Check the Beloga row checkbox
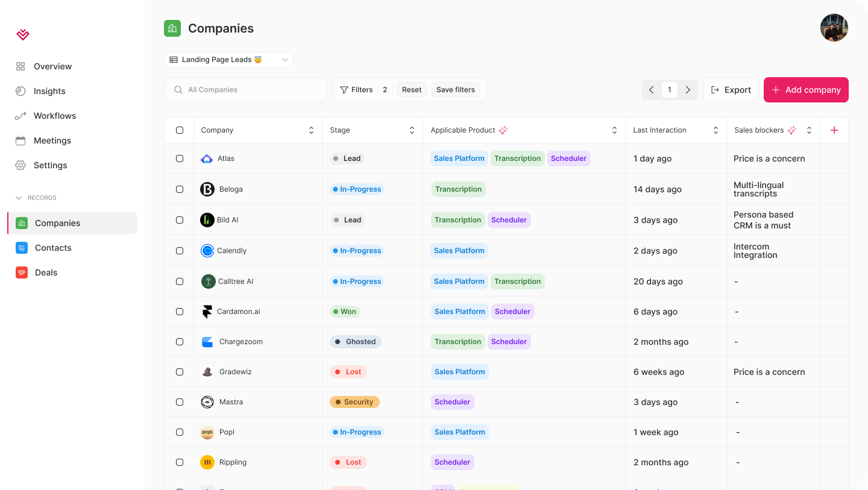Screen dimensions: 868x490 [x=180, y=189]
